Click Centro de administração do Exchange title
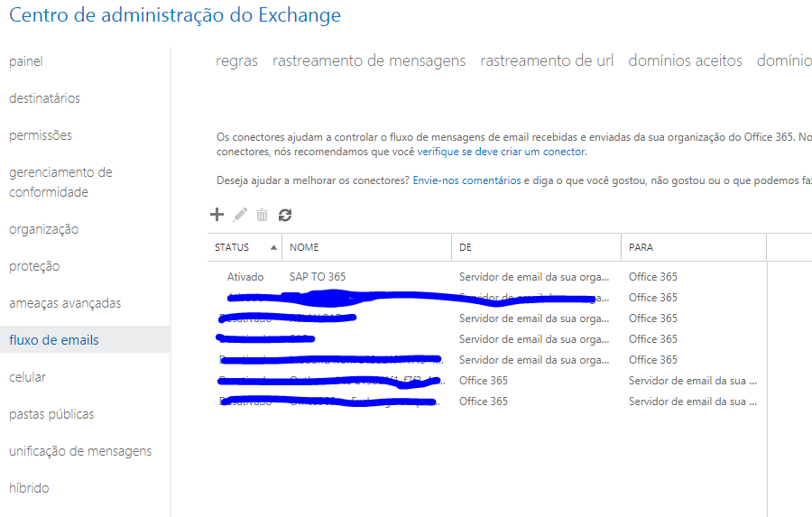Image resolution: width=812 pixels, height=517 pixels. (x=175, y=15)
